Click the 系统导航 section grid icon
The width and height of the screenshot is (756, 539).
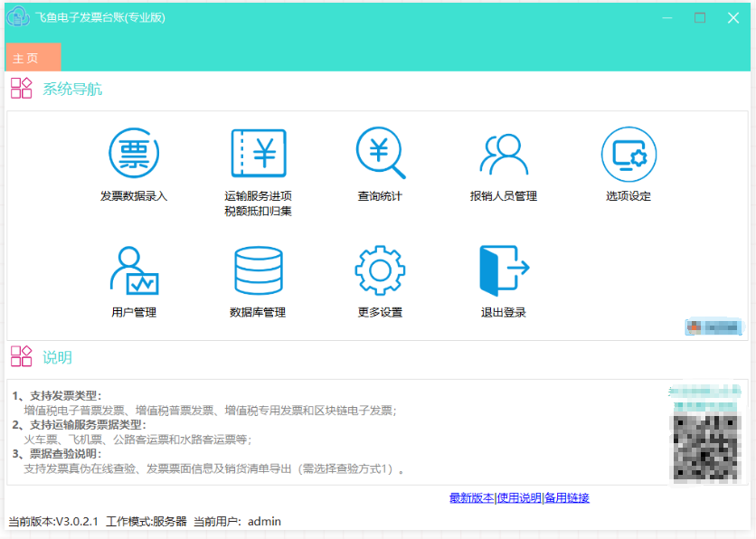click(x=21, y=89)
